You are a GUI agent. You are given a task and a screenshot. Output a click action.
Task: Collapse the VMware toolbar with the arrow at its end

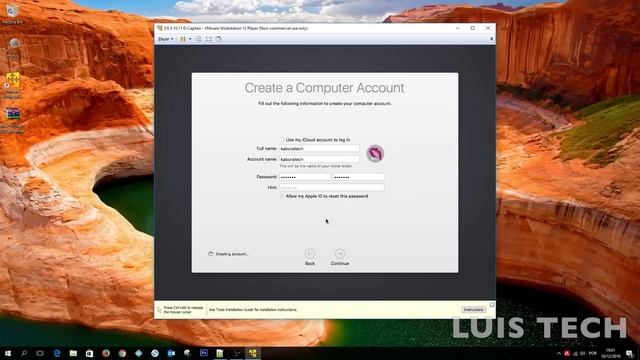tap(491, 39)
